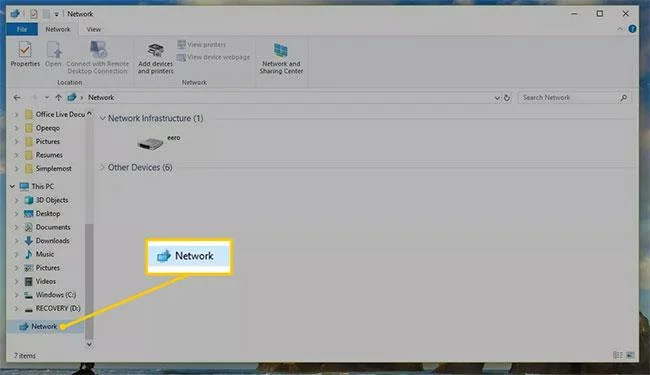Image resolution: width=650 pixels, height=375 pixels.
Task: Expand the Windows (C:) drive node
Action: tap(16, 295)
